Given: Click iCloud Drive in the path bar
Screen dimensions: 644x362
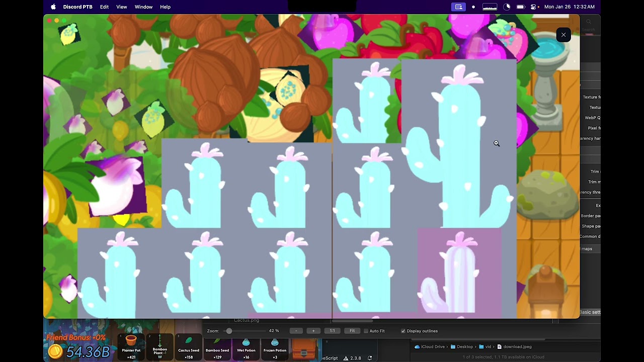Looking at the screenshot, I should tap(432, 346).
